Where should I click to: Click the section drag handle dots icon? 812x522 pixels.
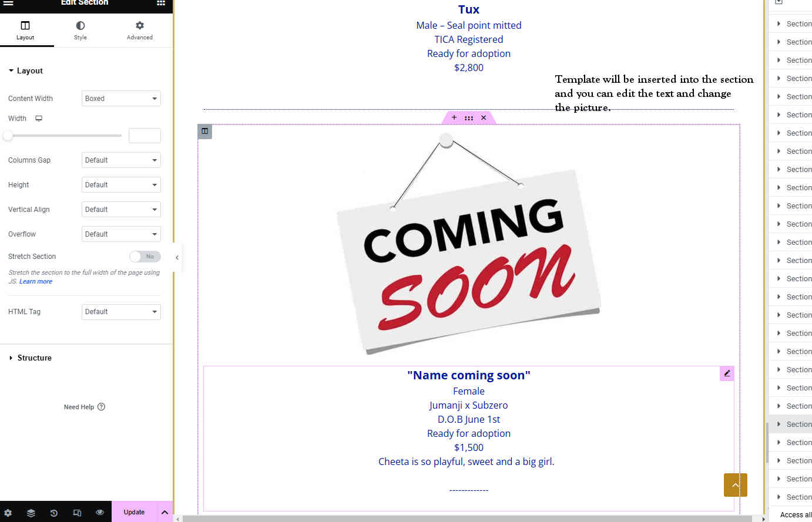469,118
